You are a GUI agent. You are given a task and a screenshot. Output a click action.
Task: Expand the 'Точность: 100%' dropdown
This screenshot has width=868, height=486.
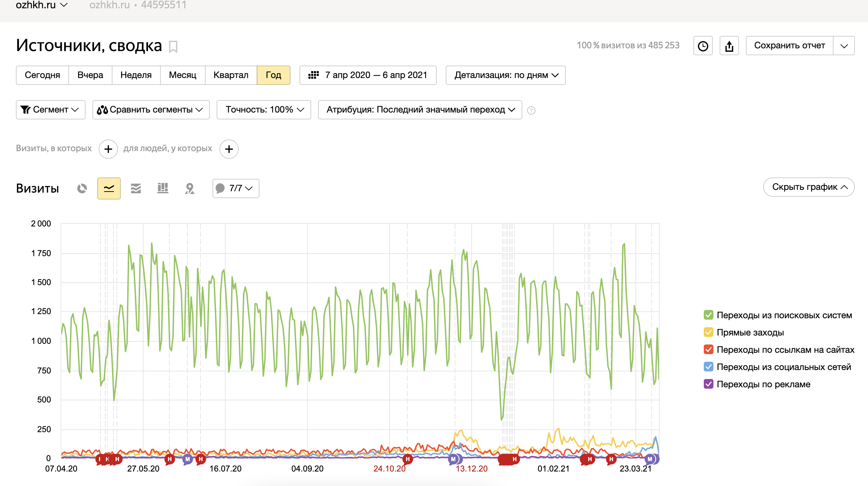point(264,110)
